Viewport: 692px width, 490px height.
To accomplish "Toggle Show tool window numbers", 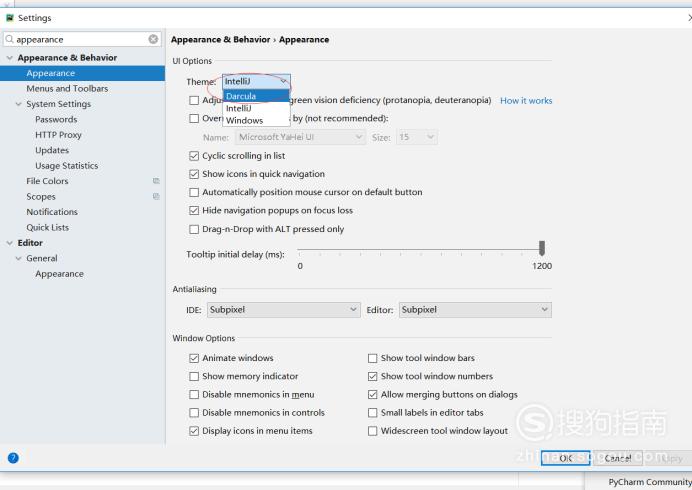I will pos(372,376).
